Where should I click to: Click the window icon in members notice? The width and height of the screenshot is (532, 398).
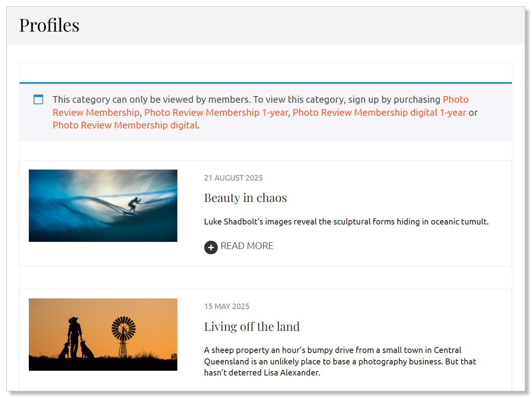[x=38, y=100]
